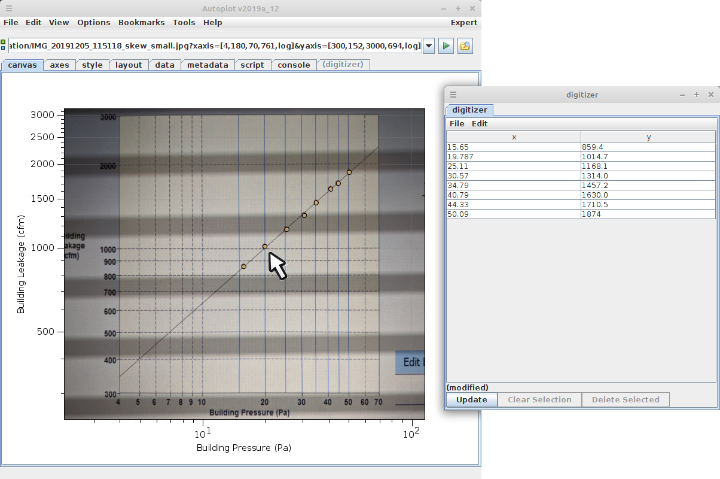Switch to the layout tab
720x479 pixels.
[x=129, y=65]
